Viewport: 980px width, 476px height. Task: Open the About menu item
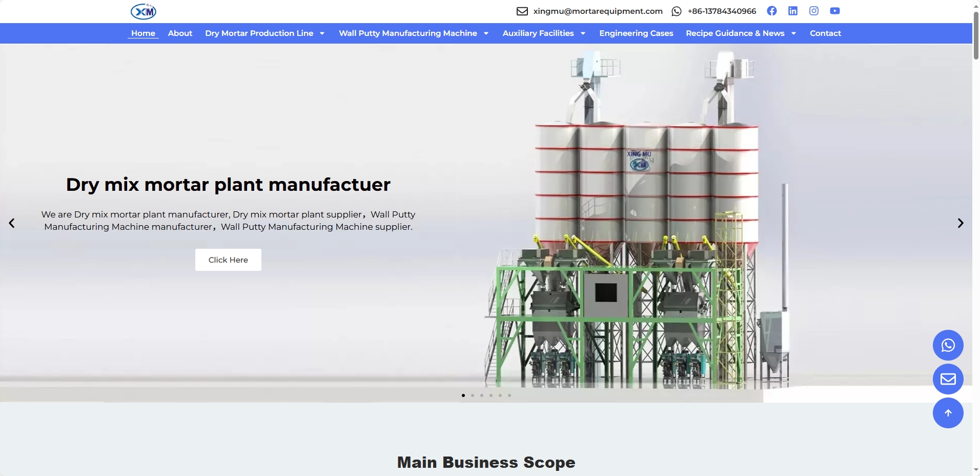180,33
